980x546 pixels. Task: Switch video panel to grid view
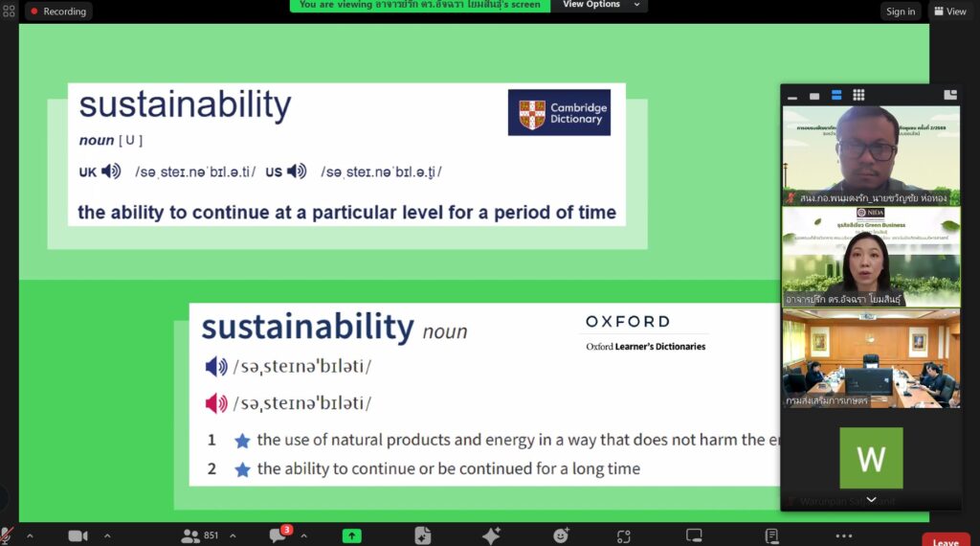[858, 95]
